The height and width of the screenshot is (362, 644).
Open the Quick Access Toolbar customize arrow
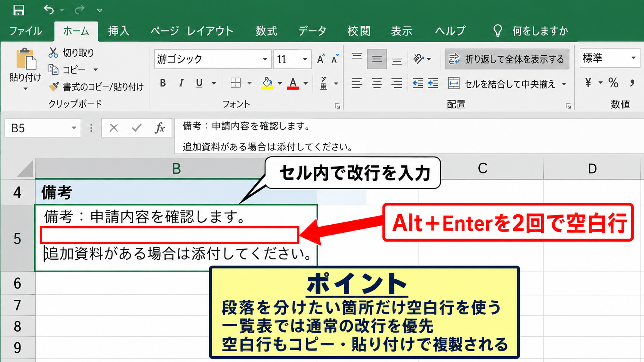[x=100, y=10]
